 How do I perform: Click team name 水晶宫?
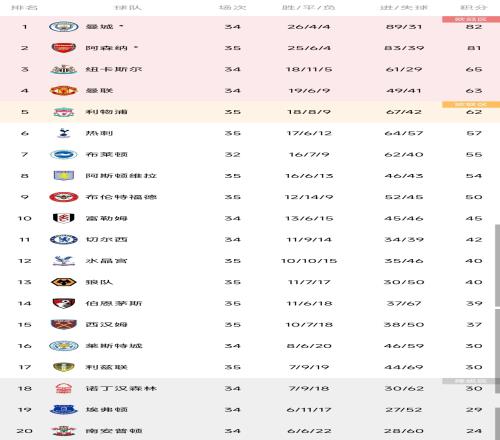click(106, 261)
